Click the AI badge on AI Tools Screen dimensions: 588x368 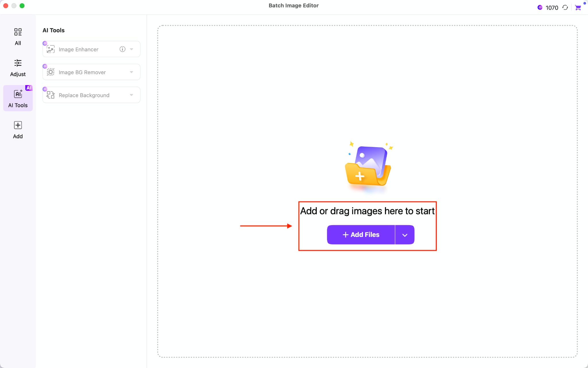pos(28,88)
